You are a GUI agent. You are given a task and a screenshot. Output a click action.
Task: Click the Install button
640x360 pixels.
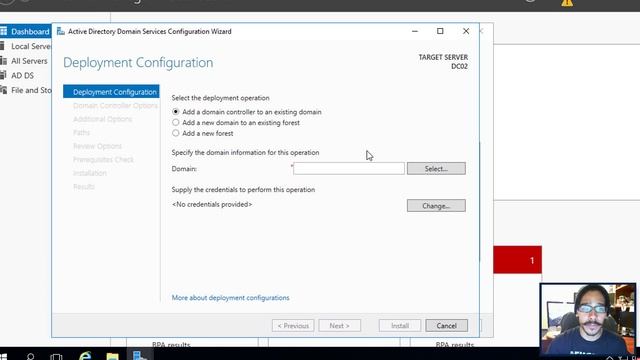pos(400,325)
